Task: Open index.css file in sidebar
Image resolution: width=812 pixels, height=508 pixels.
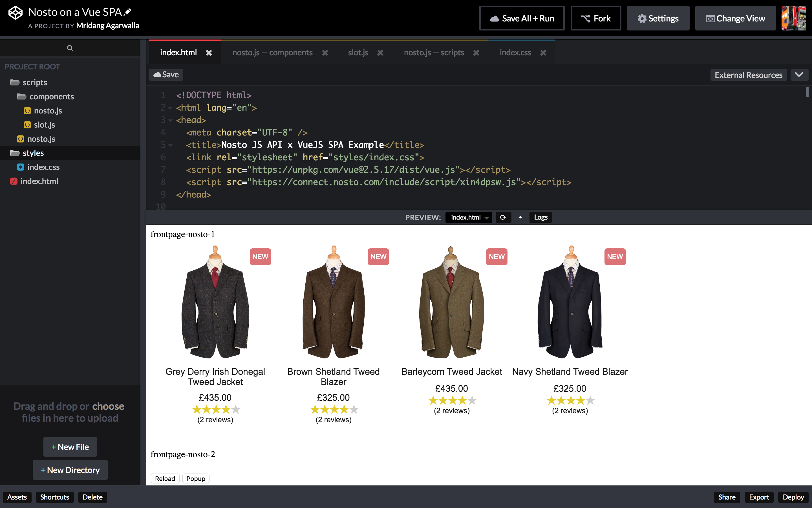Action: coord(38,167)
